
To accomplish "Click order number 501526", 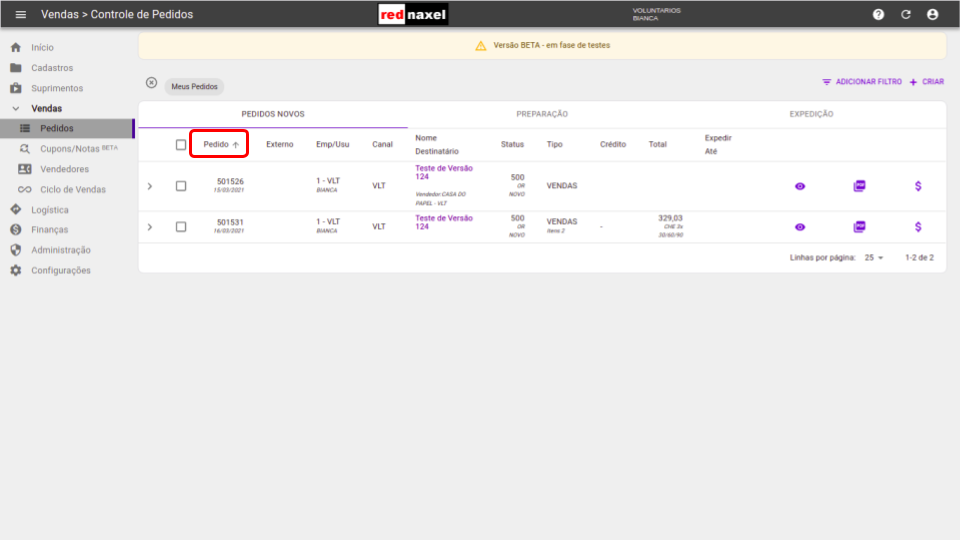I will pyautogui.click(x=230, y=181).
